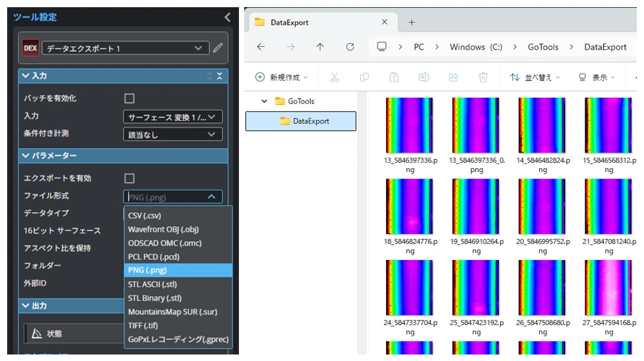Image resolution: width=644 pixels, height=361 pixels.
Task: Go up one folder level arrow
Action: tap(320, 47)
